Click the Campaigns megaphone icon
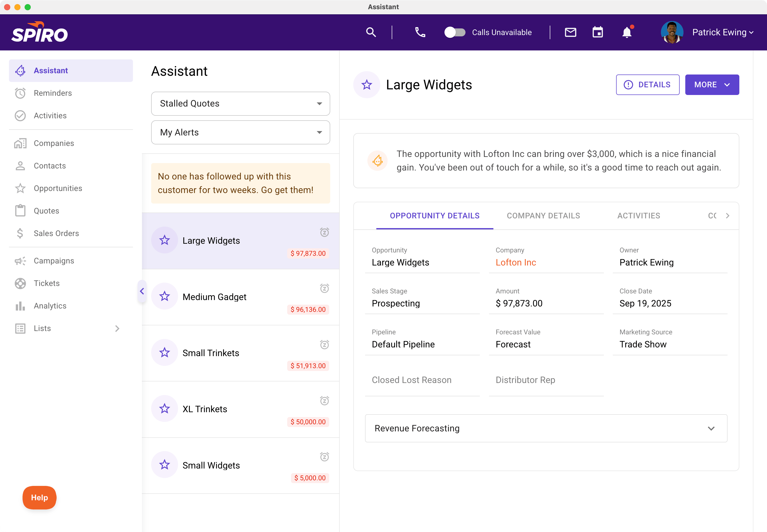Screen dimensions: 767x532 20,261
